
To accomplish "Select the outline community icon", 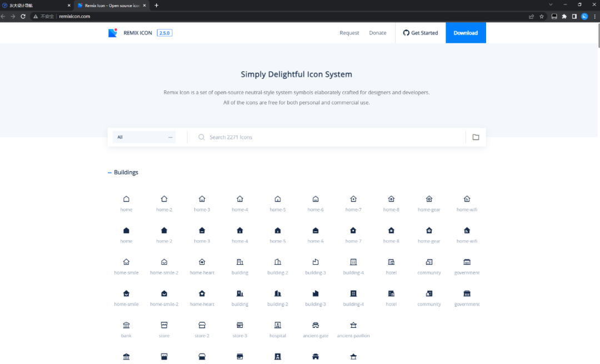I will pos(429,262).
